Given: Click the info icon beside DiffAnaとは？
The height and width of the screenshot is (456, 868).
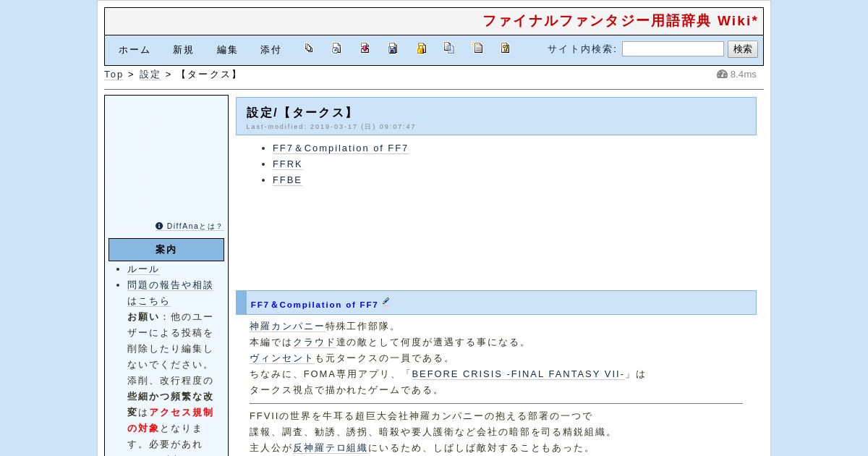Looking at the screenshot, I should coord(159,226).
